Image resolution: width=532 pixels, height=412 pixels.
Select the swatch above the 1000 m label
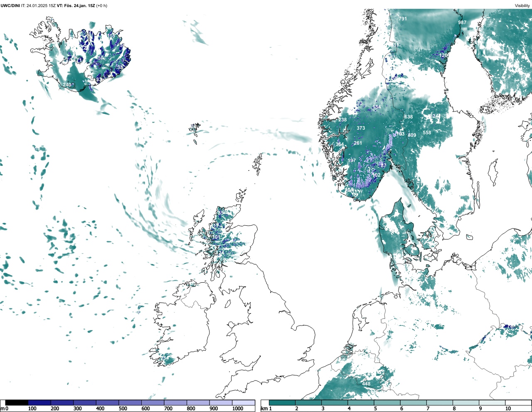(x=244, y=402)
